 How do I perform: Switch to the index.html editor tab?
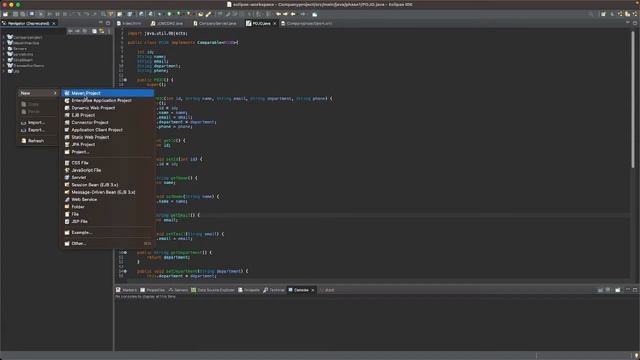129,24
